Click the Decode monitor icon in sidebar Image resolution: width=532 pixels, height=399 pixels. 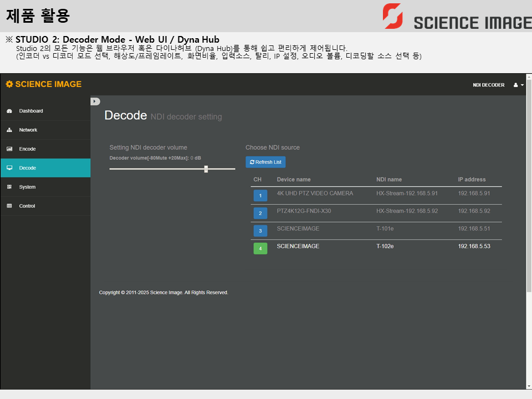9,168
